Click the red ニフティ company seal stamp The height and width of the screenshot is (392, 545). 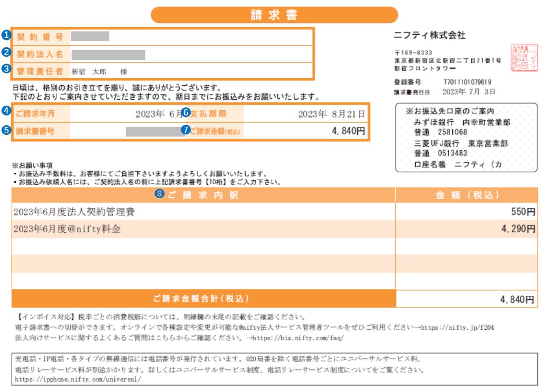(x=524, y=58)
